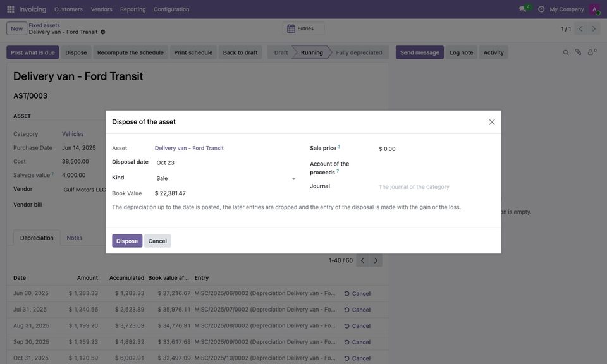Close the Dispose of the asset dialog
Screen dimensions: 607x364
[x=492, y=122]
